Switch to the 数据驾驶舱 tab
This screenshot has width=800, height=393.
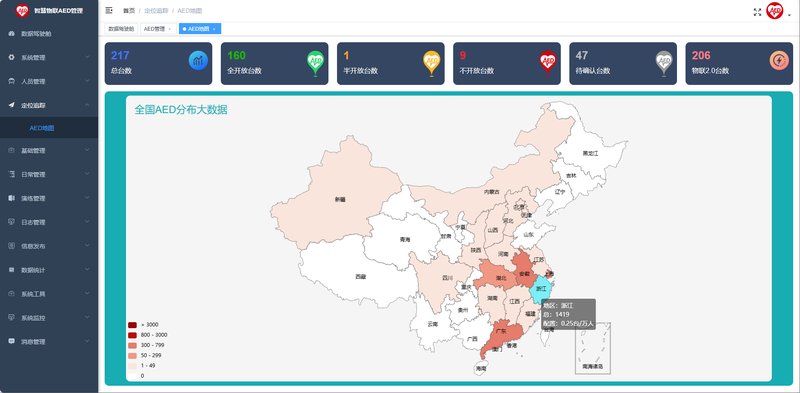click(121, 29)
